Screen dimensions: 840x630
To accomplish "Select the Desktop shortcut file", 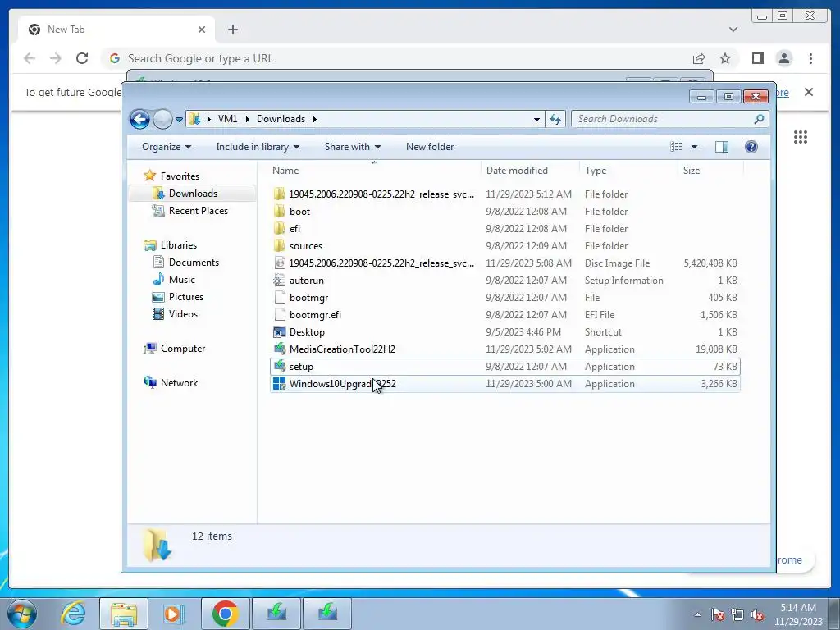I will [x=505, y=331].
